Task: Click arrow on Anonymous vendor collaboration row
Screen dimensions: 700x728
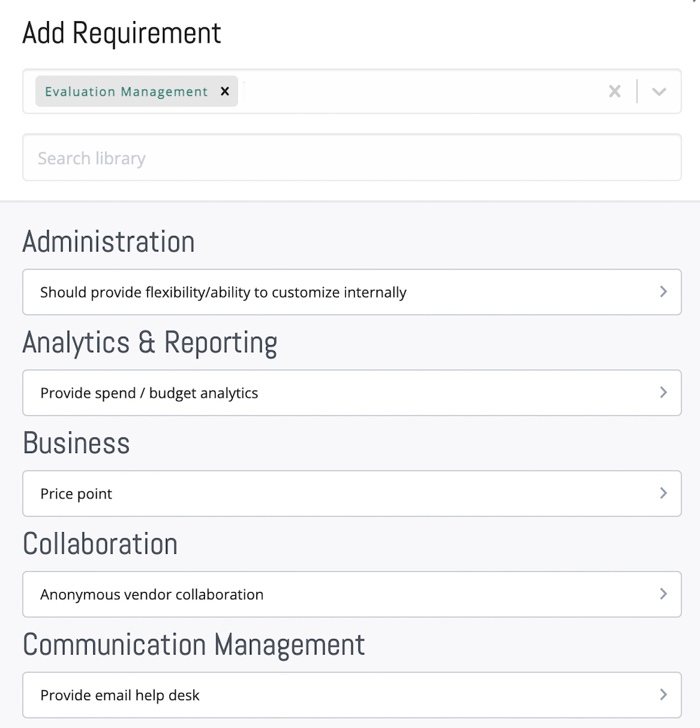Action: (x=664, y=594)
